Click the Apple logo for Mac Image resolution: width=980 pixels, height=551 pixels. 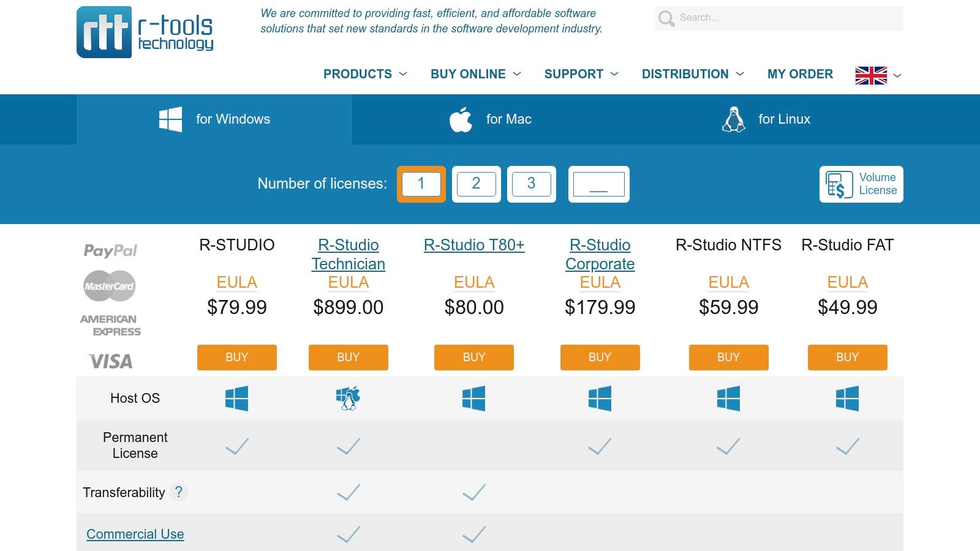tap(461, 119)
